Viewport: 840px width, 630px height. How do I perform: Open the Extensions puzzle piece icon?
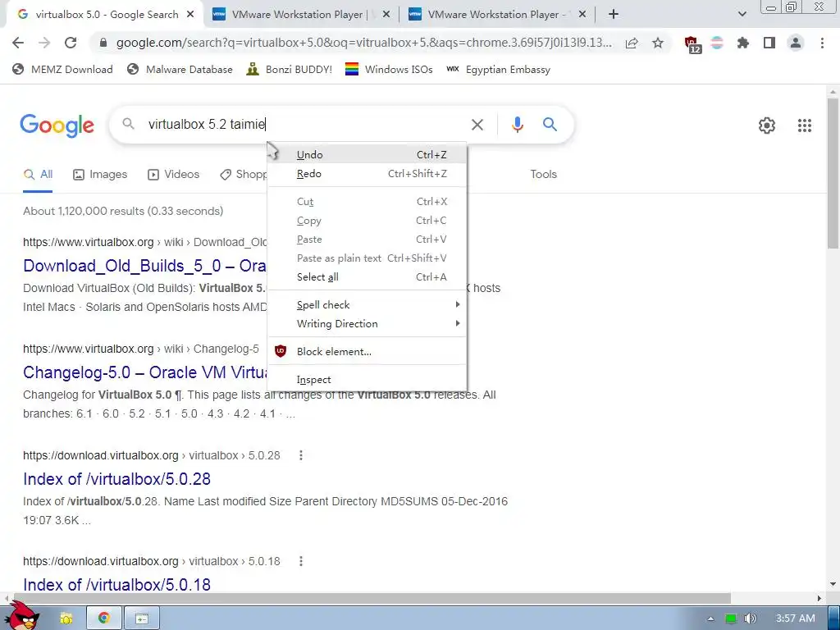pos(743,43)
